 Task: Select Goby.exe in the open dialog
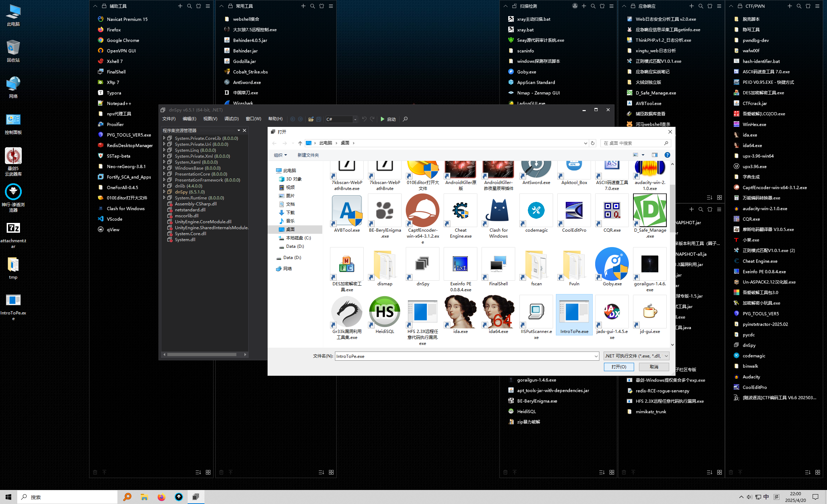click(612, 267)
